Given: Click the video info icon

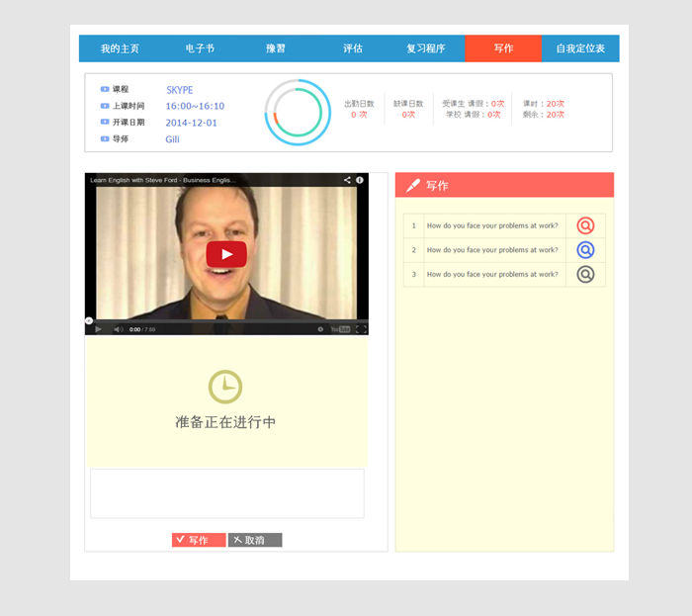Looking at the screenshot, I should [x=360, y=180].
